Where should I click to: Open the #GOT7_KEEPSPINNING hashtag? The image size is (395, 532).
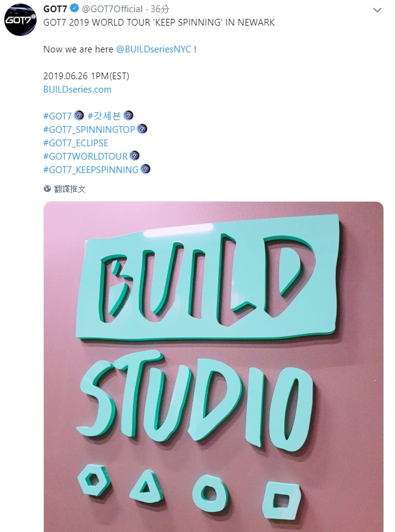[91, 169]
